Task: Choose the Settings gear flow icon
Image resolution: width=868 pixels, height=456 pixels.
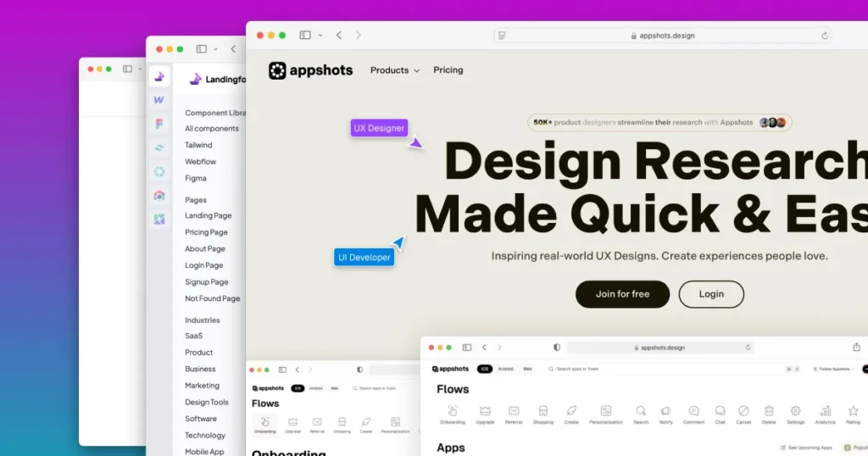Action: (x=795, y=411)
